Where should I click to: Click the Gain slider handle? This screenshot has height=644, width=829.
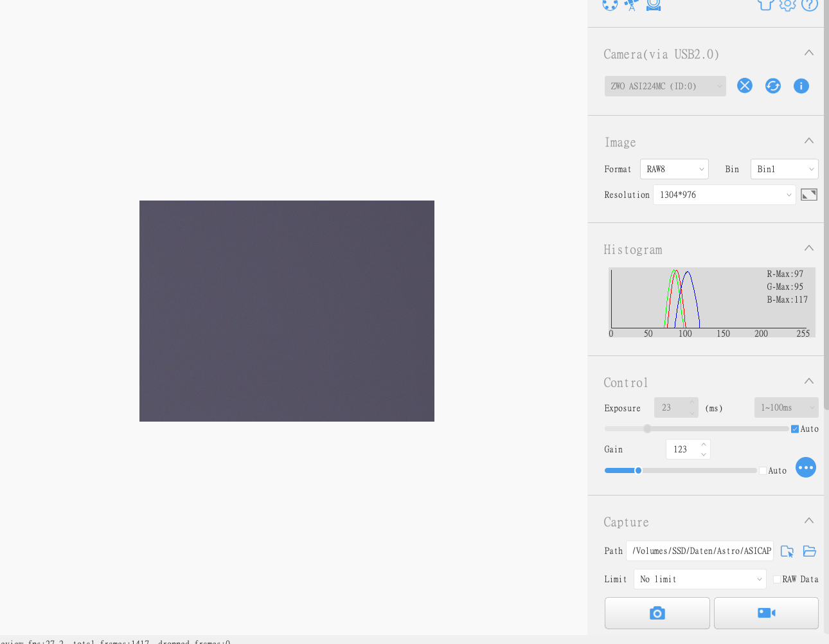pyautogui.click(x=638, y=470)
